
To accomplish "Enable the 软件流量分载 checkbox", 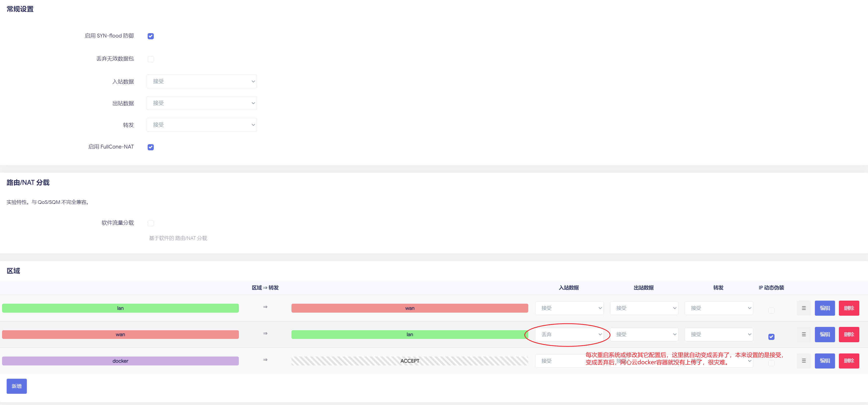I will pos(151,223).
